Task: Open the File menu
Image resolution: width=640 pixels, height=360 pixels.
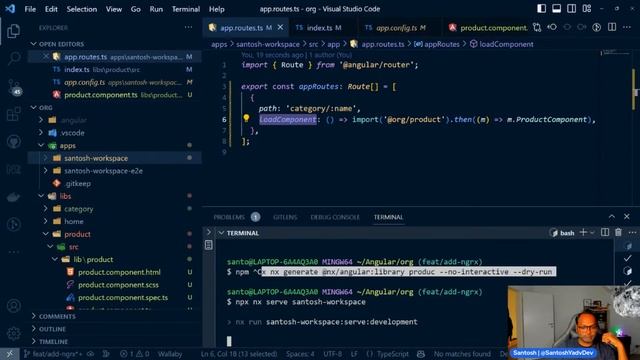Action: click(x=30, y=9)
